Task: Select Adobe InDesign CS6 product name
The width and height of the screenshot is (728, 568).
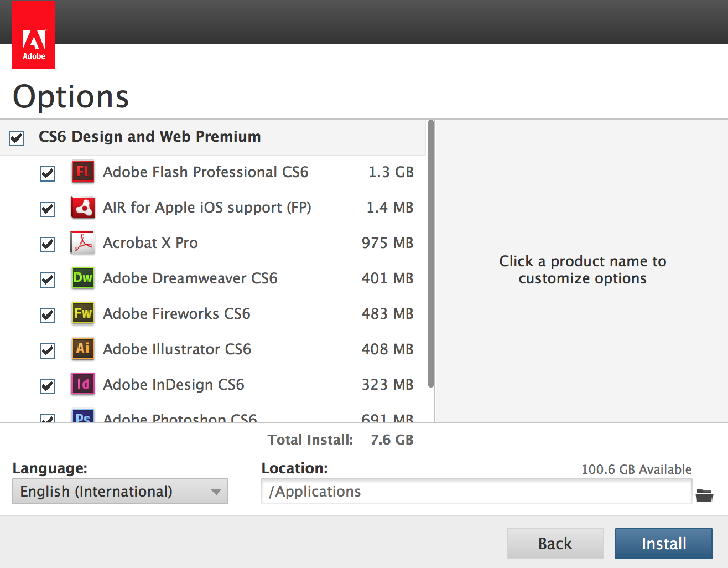Action: coord(173,385)
